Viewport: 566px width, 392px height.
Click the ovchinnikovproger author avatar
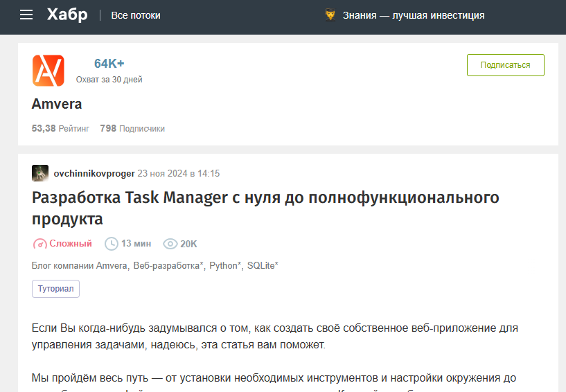40,173
